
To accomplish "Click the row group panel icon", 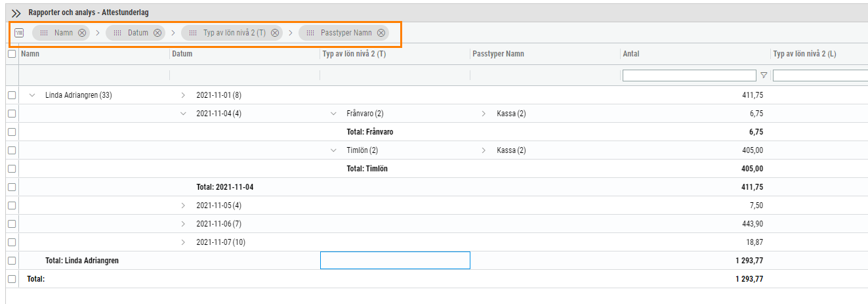I will (x=19, y=33).
